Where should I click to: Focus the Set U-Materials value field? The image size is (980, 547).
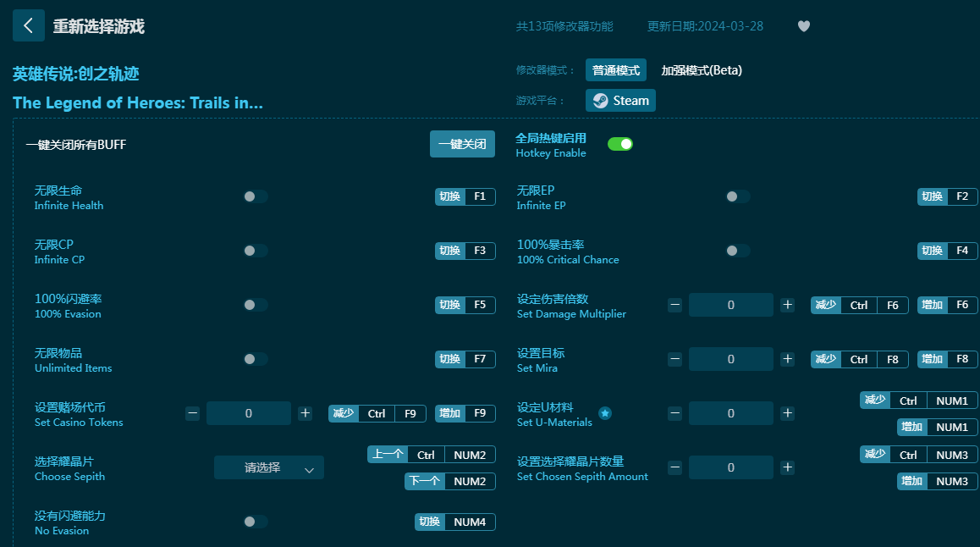tap(730, 413)
